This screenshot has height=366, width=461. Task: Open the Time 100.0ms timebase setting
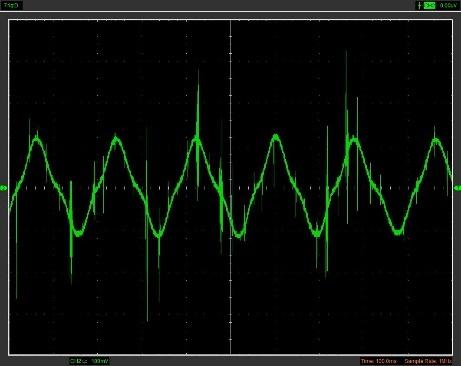[x=379, y=361]
